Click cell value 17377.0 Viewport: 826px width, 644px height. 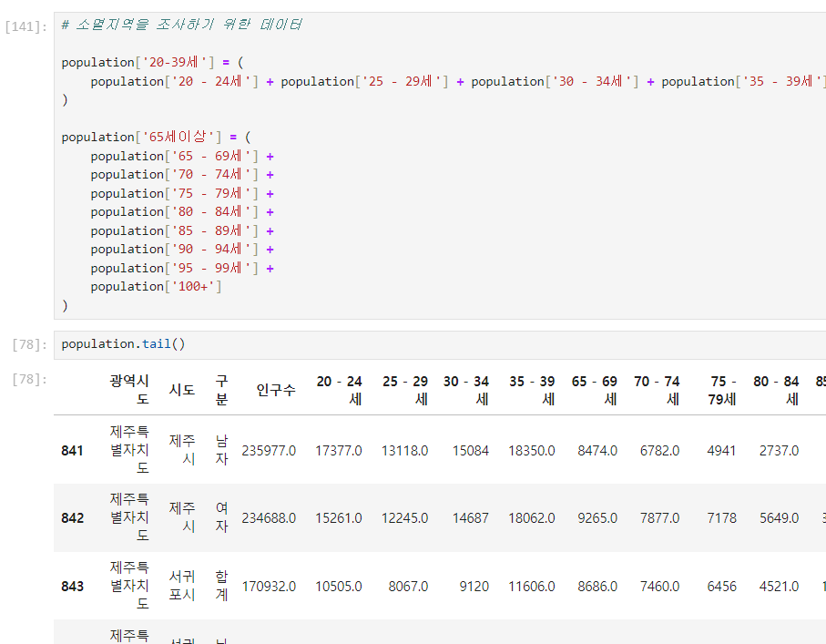point(339,451)
